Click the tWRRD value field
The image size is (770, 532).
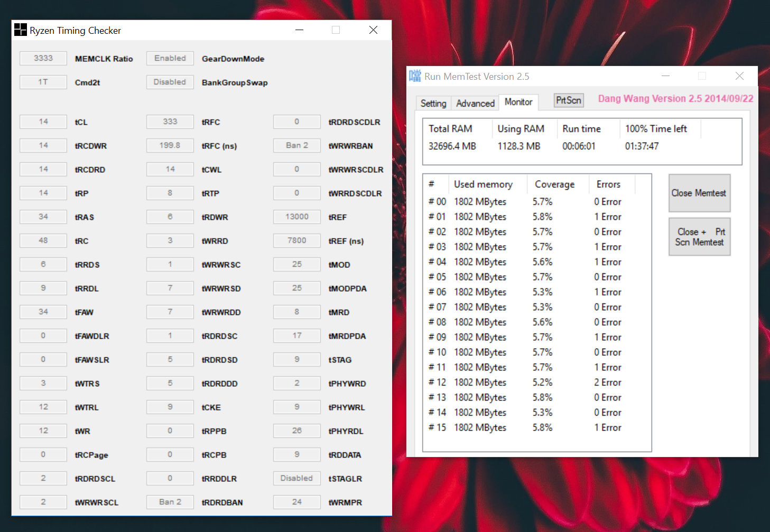(170, 240)
